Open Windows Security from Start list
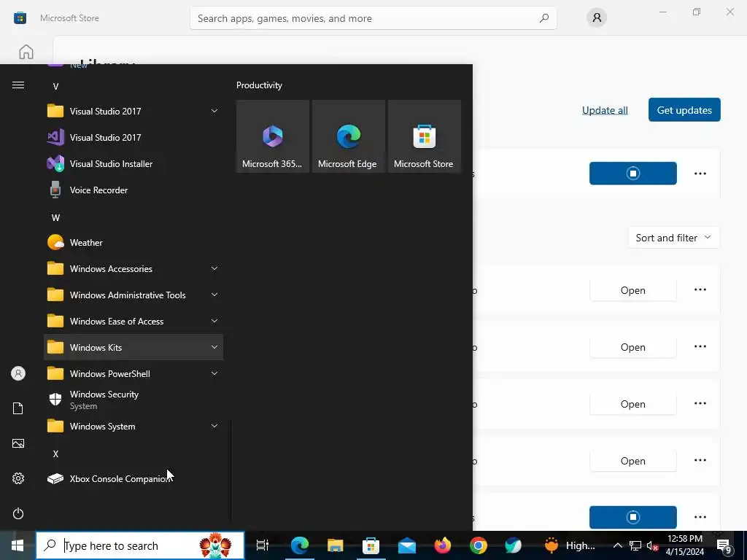 [x=133, y=400]
